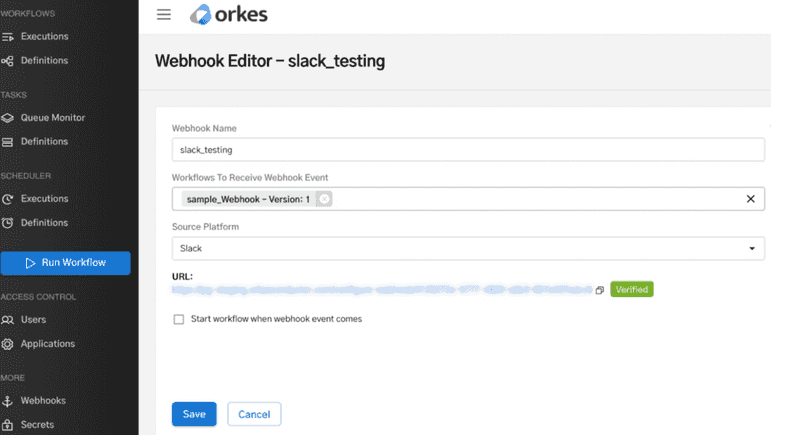Open Workflows Executions page
The width and height of the screenshot is (800, 435).
[x=44, y=37]
